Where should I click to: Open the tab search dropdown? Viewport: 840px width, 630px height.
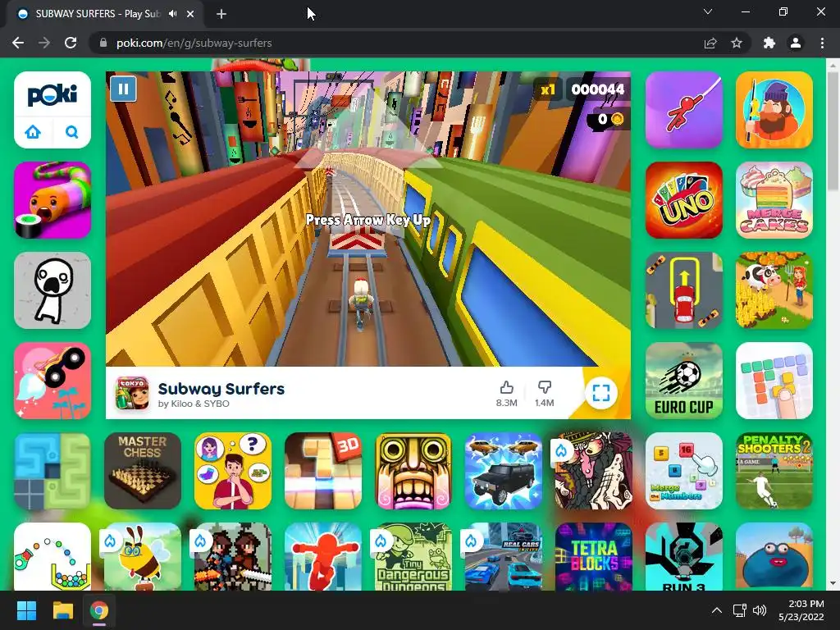[708, 11]
